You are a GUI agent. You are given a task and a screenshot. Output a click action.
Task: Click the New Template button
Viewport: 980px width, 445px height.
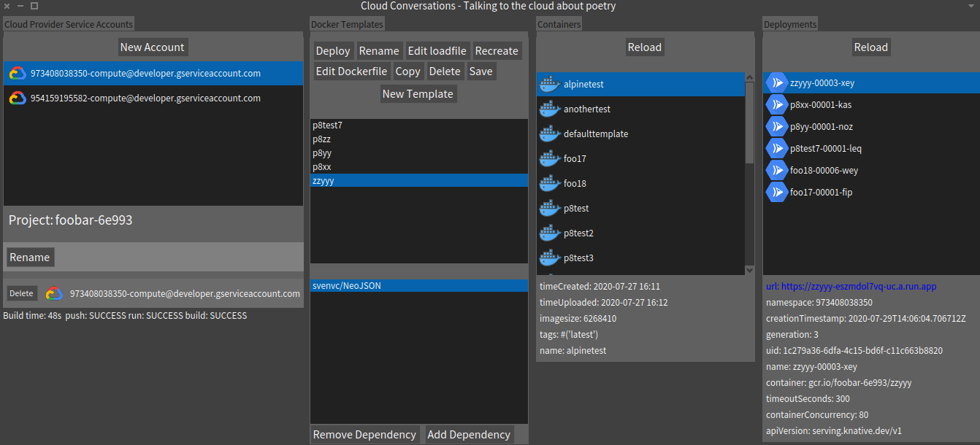coord(418,93)
